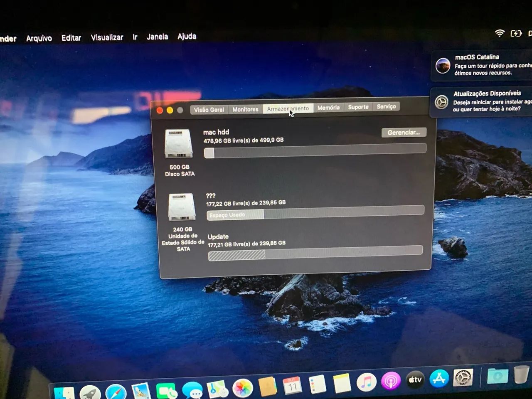This screenshot has height=399, width=532.
Task: Click the mac hdd storage usage bar
Action: pyautogui.click(x=315, y=151)
